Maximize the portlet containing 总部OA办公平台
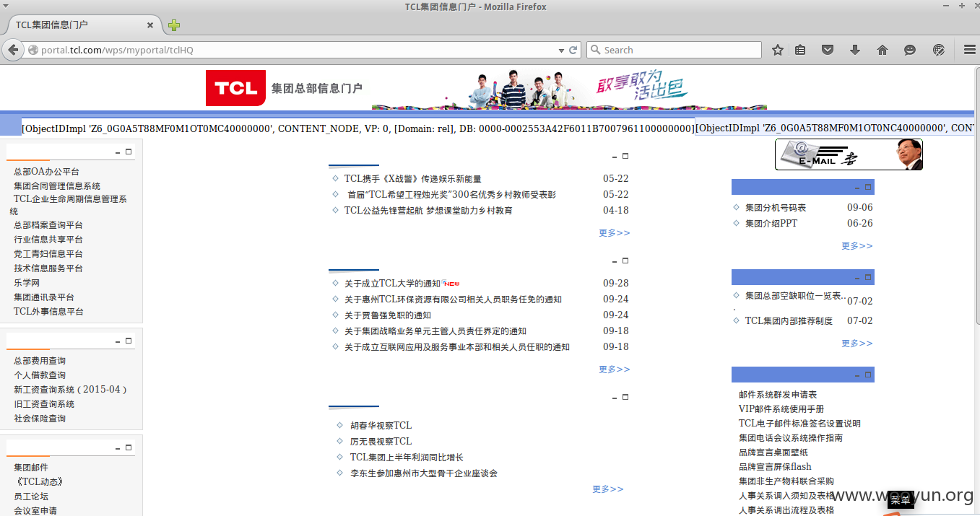Screen dimensions: 980x516 click(129, 152)
